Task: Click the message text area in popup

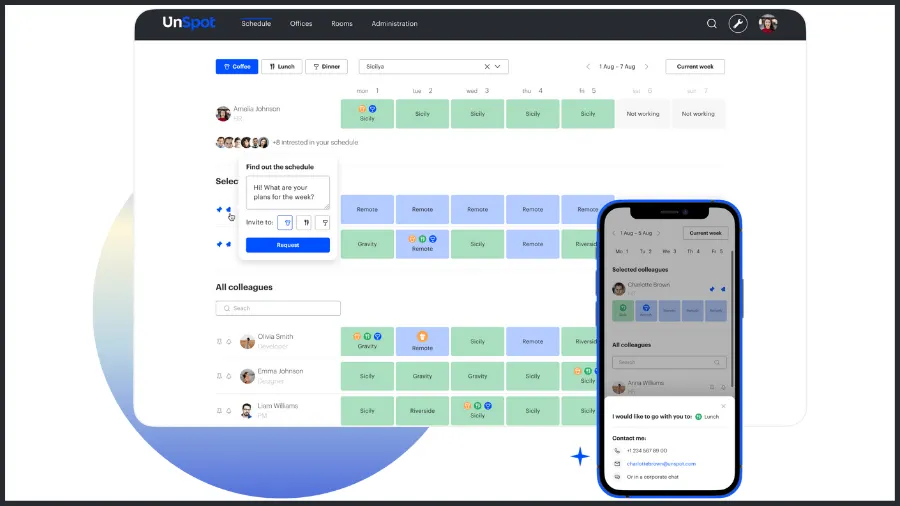Action: point(288,192)
